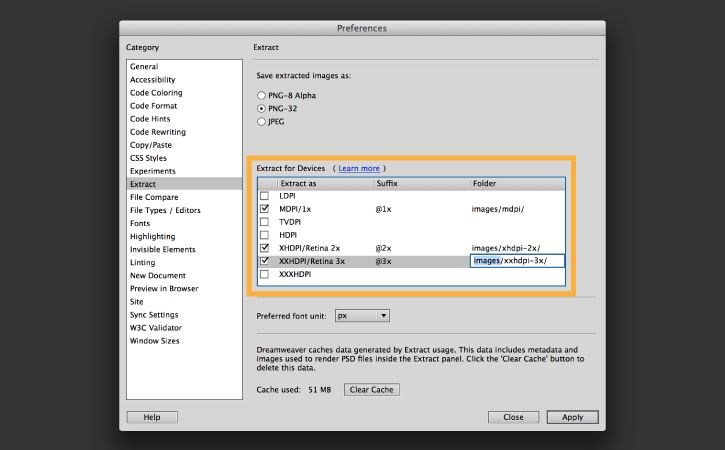
Task: Edit the images/xxhdpi-3x/ folder field
Action: pyautogui.click(x=517, y=261)
